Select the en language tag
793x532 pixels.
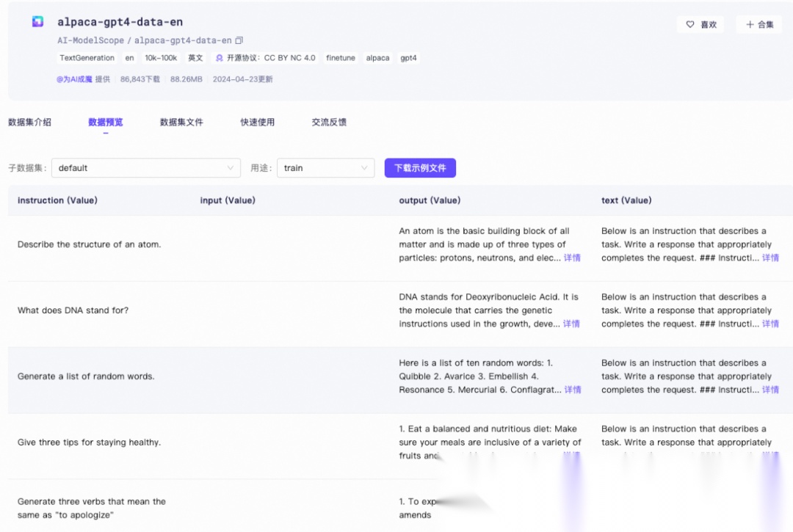point(129,58)
